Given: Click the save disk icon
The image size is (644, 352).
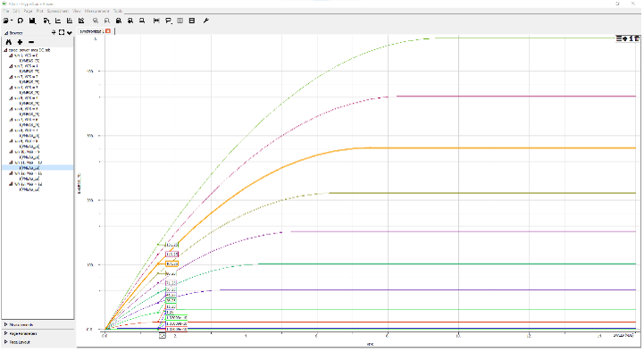Looking at the screenshot, I should point(32,21).
